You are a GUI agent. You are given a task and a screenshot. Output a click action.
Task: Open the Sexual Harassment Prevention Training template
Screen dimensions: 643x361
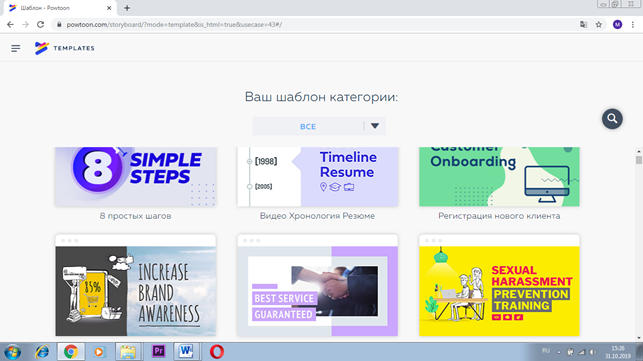[499, 286]
